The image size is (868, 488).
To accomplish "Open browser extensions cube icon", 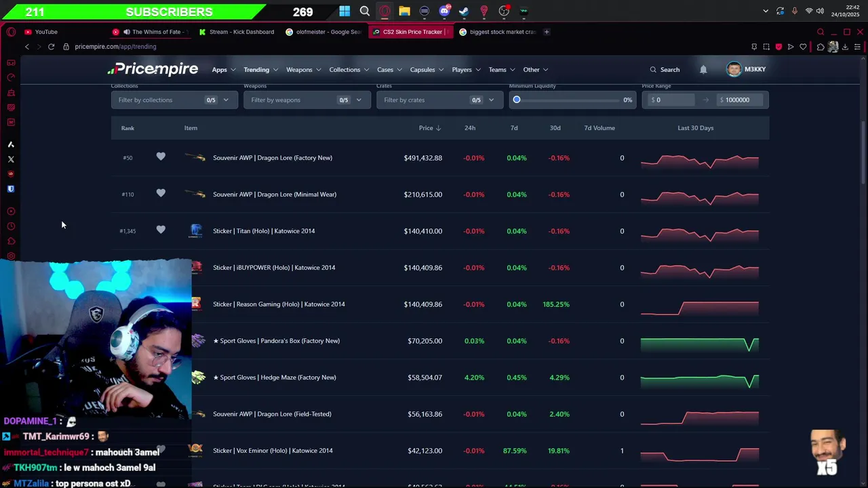I will (x=820, y=47).
